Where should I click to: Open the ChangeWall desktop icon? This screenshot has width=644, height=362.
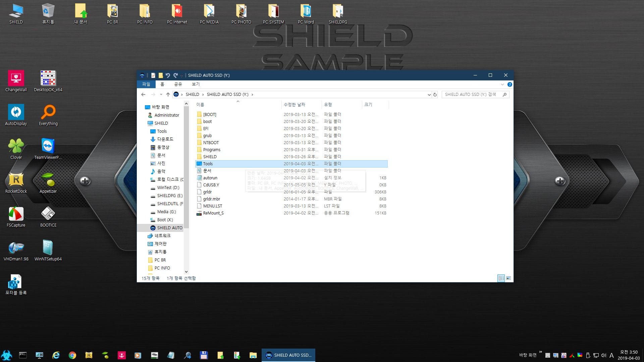(16, 81)
